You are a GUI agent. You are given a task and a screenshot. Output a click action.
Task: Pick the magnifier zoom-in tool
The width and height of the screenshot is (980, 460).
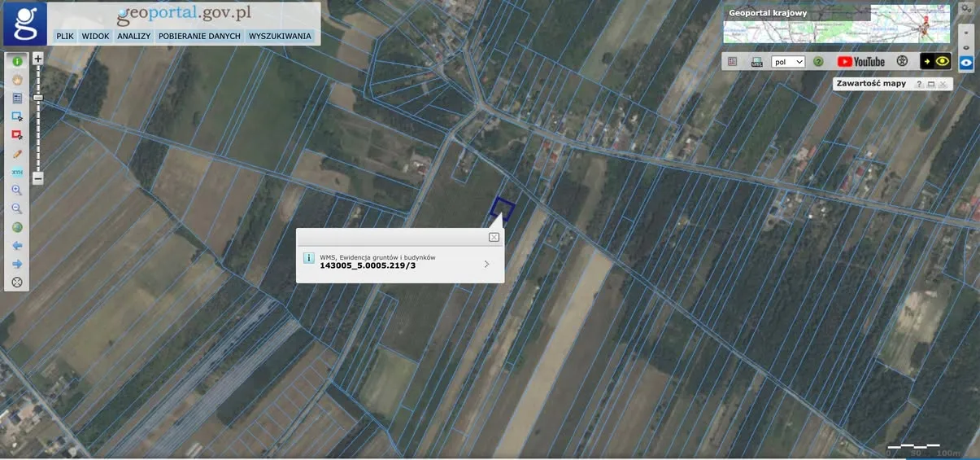click(x=16, y=191)
